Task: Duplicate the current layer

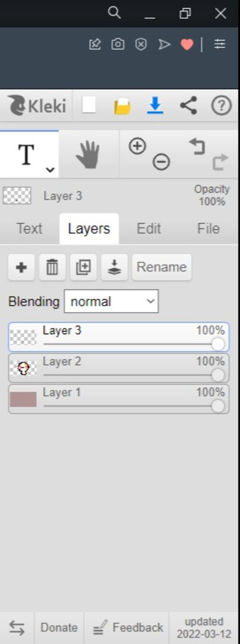Action: pos(83,267)
